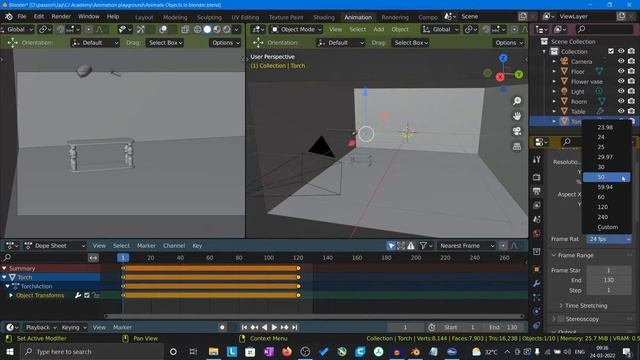Toggle auto keying record button

click(222, 327)
